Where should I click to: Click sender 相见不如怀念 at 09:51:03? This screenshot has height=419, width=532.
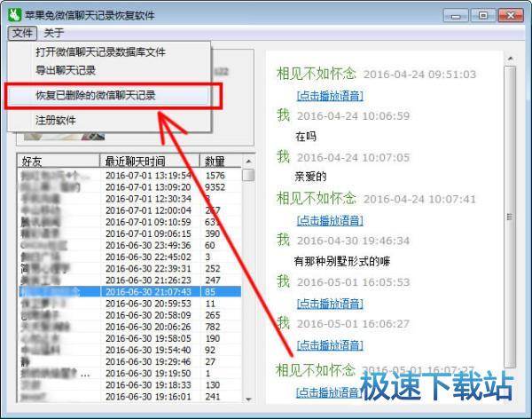pos(317,74)
